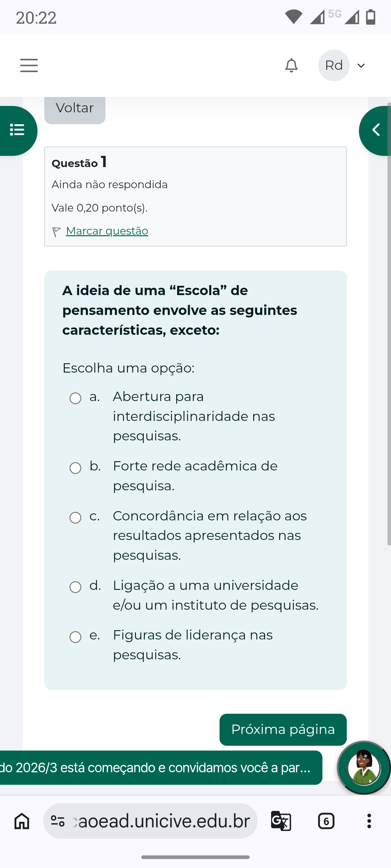Open browser home page icon
Image resolution: width=391 pixels, height=868 pixels.
[22, 821]
